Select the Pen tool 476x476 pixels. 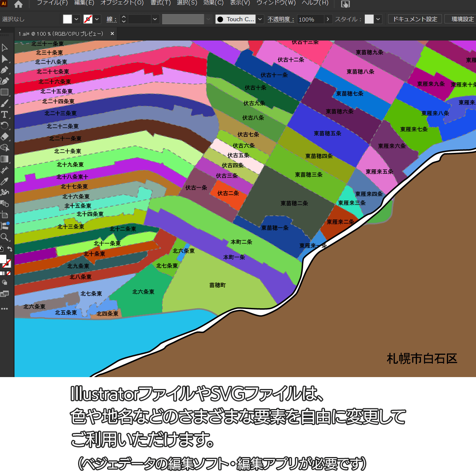point(4,70)
